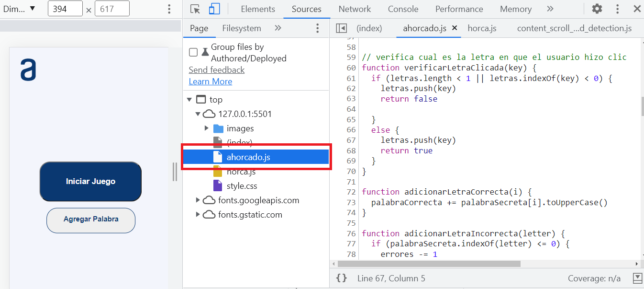Toggle the device toolbar icon

click(214, 9)
